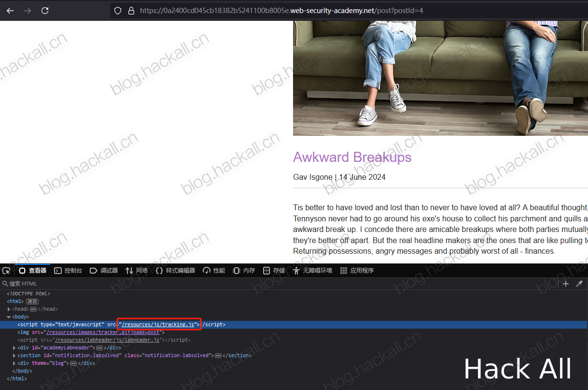588x390 pixels.
Task: Open the /resources/js/tracking.js link
Action: [x=158, y=324]
